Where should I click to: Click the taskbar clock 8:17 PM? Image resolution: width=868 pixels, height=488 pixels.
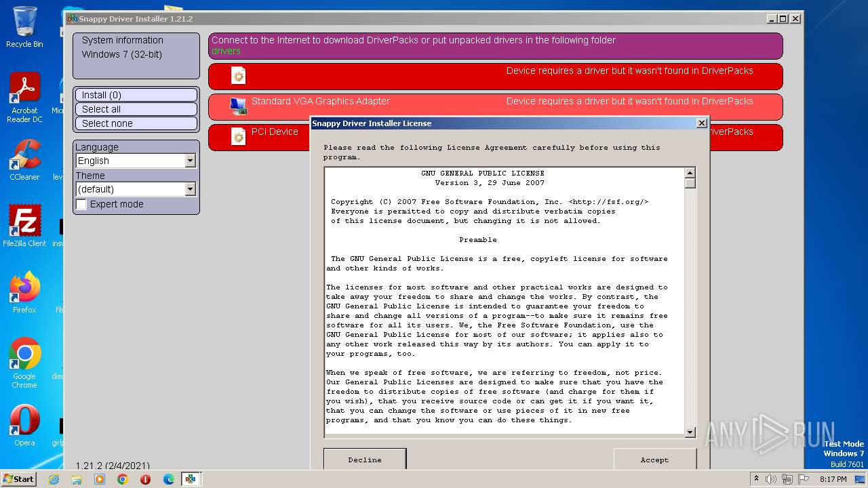(x=833, y=479)
